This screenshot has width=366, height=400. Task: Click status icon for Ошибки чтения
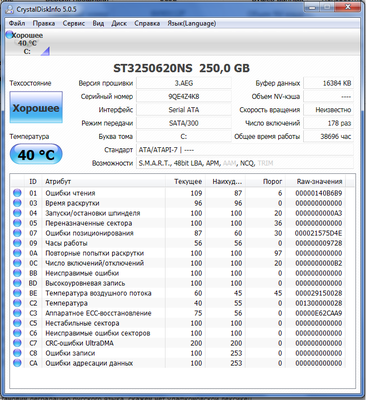17,193
